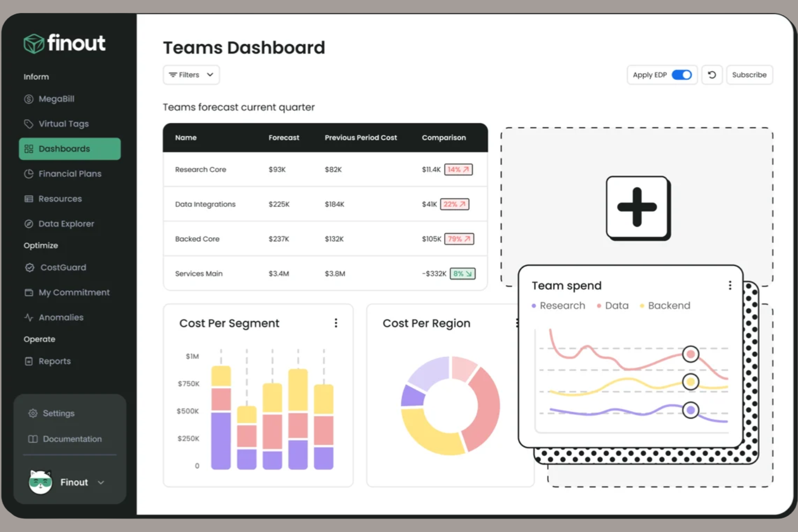Open the Anomalies view

[x=61, y=317]
